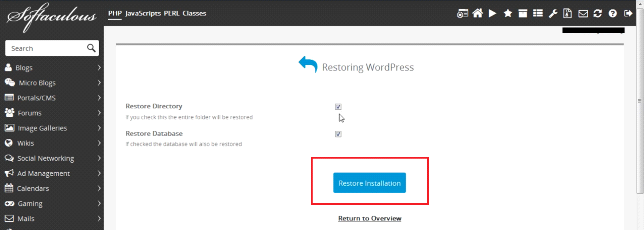Viewport: 644px width, 230px height.
Task: Expand the Blogs category chevron
Action: click(99, 67)
